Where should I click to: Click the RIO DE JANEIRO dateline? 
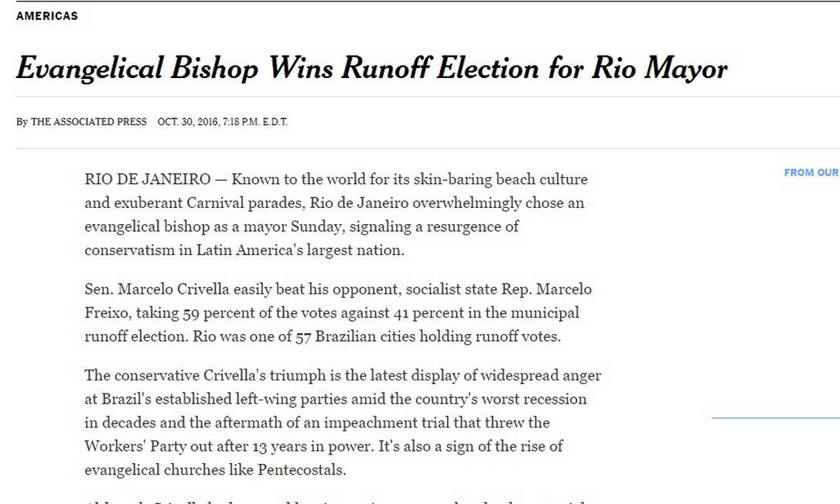click(147, 179)
